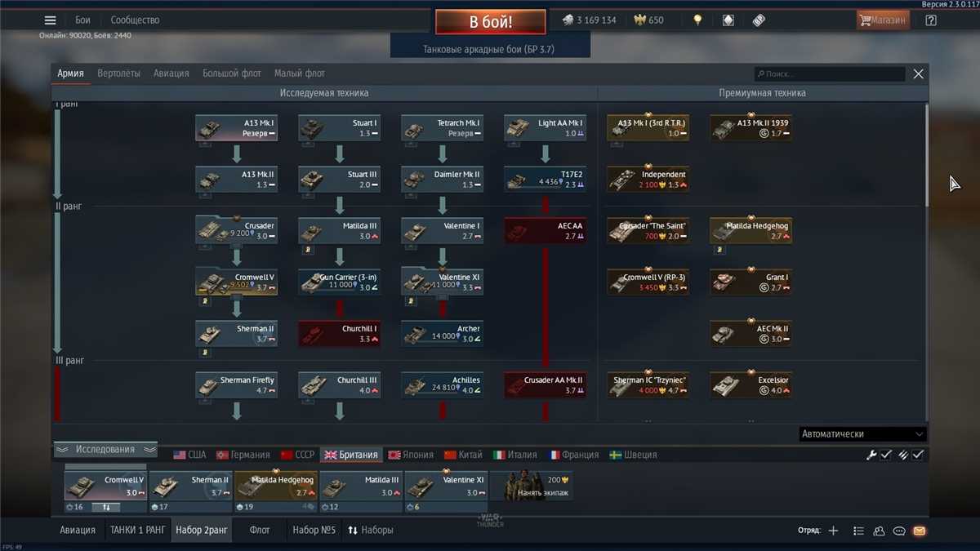Open the contacts people icon
Viewport: 980px width, 551px height.
(x=879, y=531)
